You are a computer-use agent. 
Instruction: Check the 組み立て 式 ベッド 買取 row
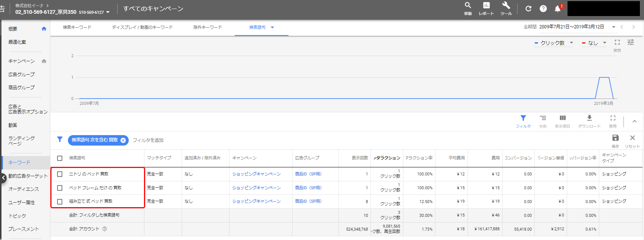(x=60, y=202)
